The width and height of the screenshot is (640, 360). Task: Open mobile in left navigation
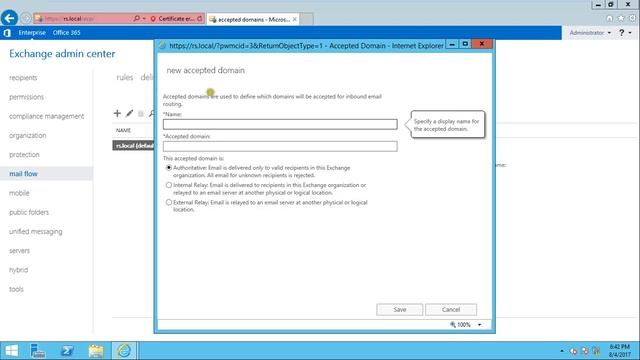pyautogui.click(x=19, y=193)
